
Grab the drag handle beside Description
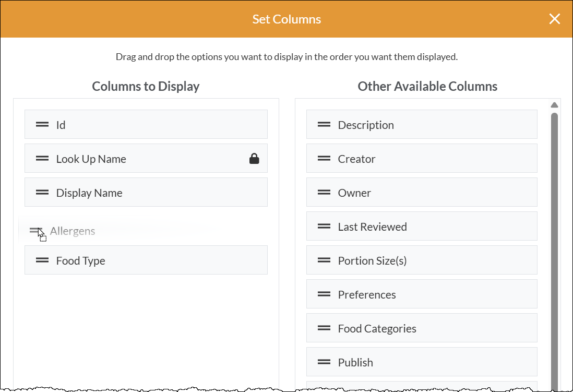[x=324, y=125]
